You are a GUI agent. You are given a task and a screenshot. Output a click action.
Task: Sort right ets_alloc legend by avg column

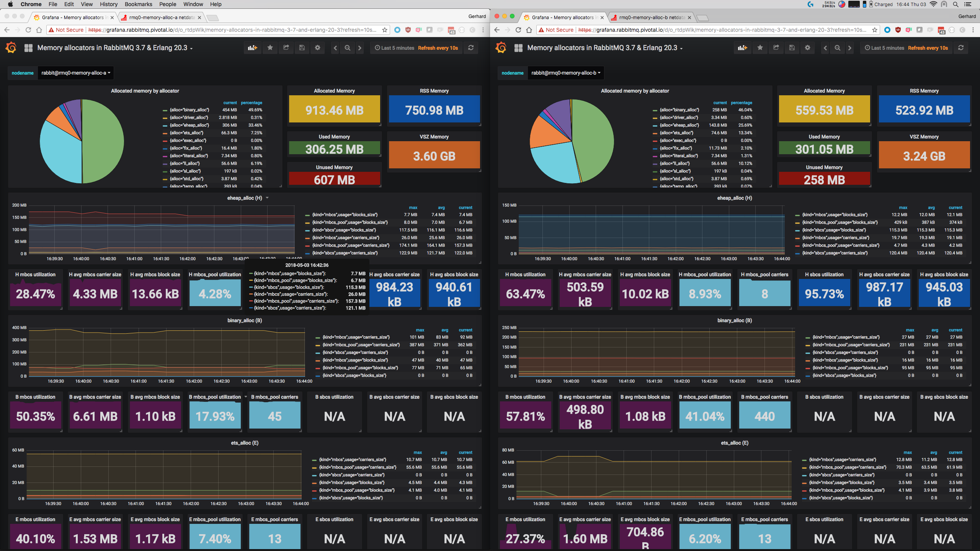point(934,452)
